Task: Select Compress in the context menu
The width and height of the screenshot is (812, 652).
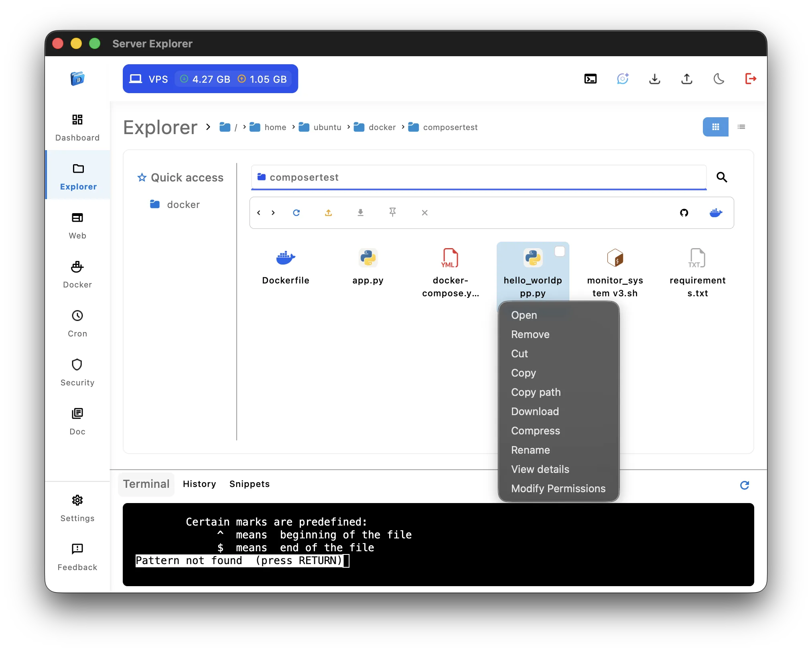Action: coord(558,431)
